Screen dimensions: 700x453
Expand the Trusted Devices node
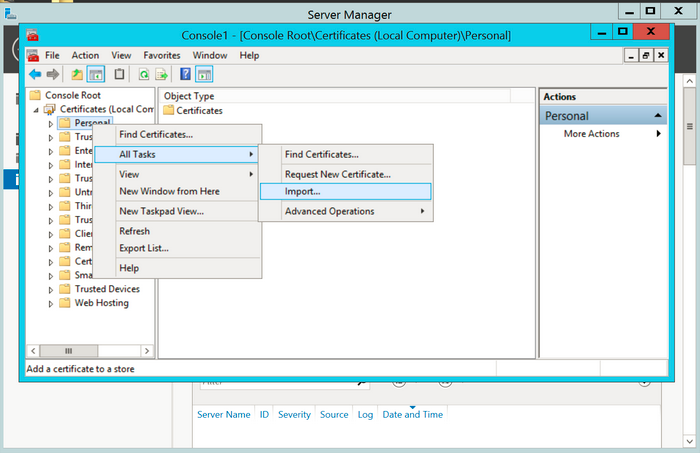pos(50,290)
